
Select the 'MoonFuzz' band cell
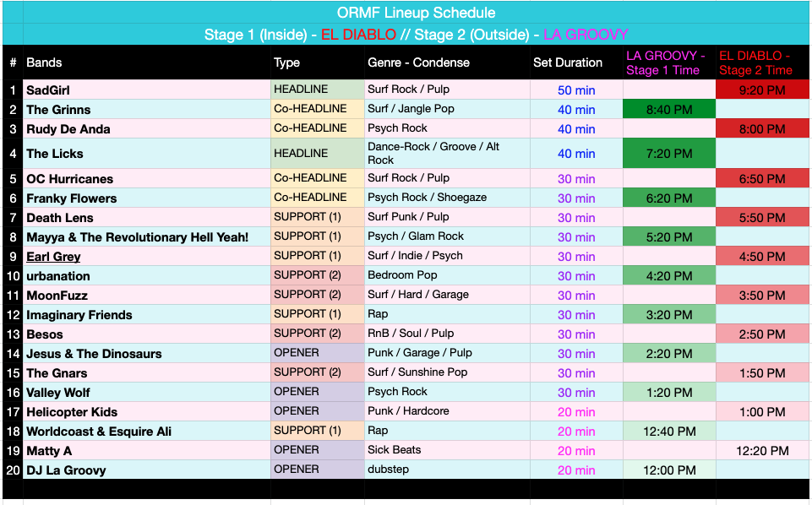(147, 296)
